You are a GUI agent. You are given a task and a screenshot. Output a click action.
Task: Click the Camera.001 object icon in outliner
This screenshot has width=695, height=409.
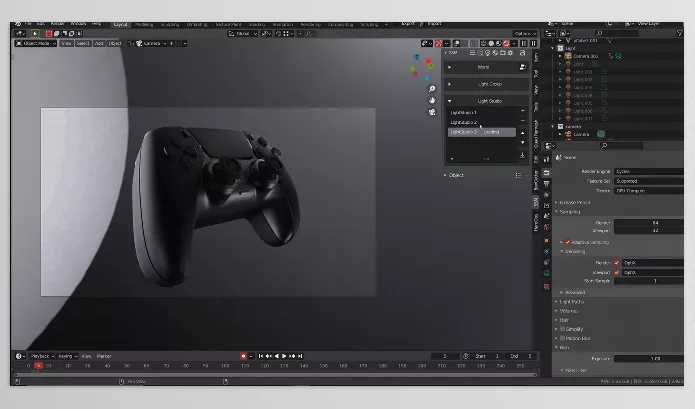[x=568, y=56]
